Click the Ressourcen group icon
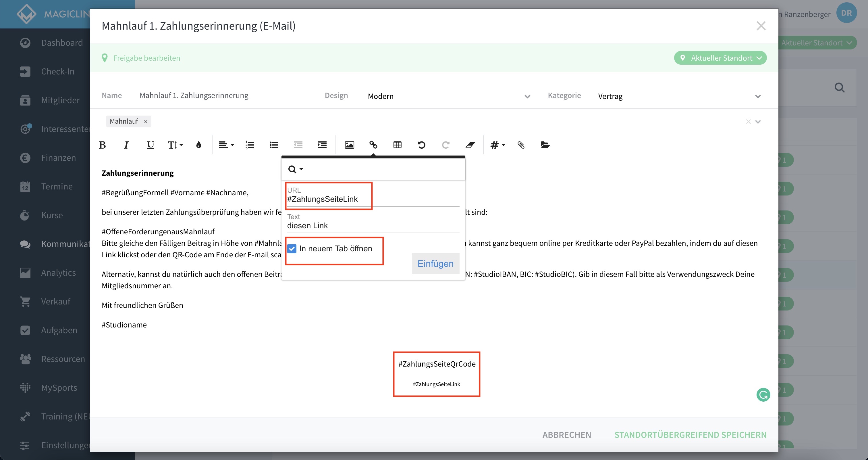The height and width of the screenshot is (460, 868). pyautogui.click(x=25, y=359)
